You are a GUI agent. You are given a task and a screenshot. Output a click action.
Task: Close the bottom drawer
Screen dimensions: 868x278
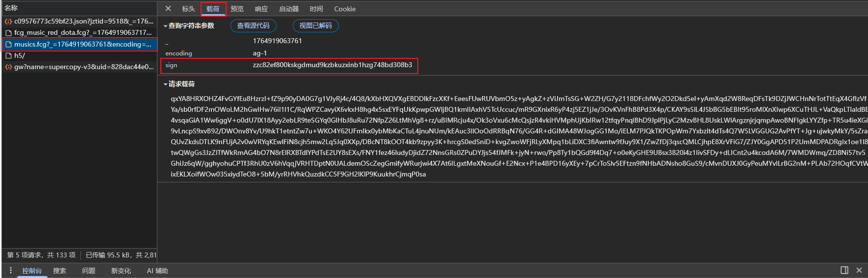[x=859, y=270]
